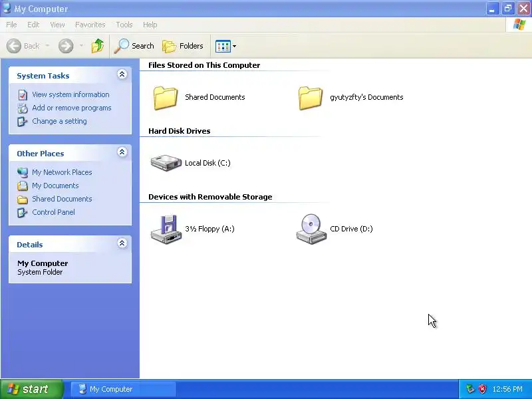This screenshot has width=532, height=399.
Task: Click Change a setting link
Action: coord(59,121)
